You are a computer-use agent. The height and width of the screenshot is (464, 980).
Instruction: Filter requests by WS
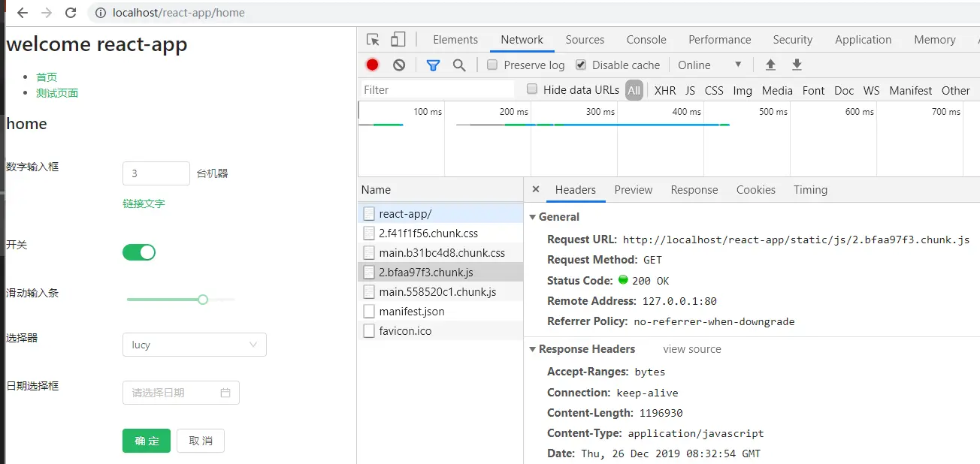tap(871, 90)
